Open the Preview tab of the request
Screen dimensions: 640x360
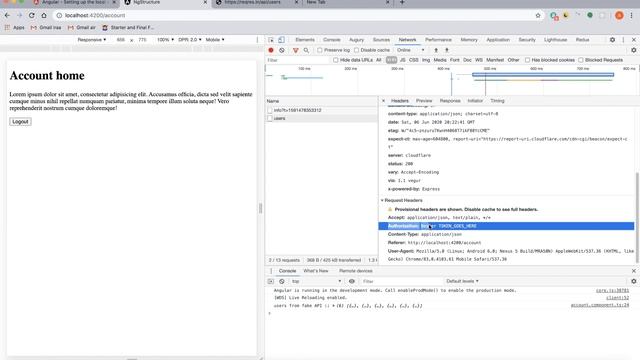[424, 101]
